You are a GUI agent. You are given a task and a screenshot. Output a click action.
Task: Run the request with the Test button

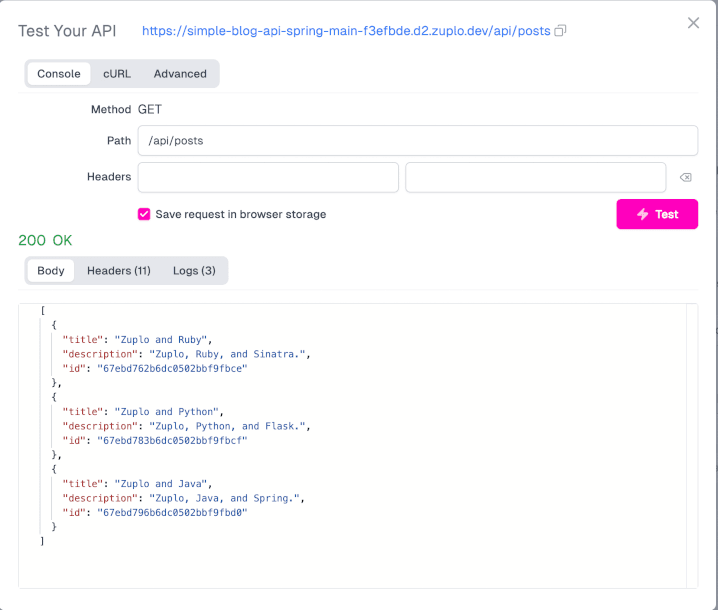[657, 214]
